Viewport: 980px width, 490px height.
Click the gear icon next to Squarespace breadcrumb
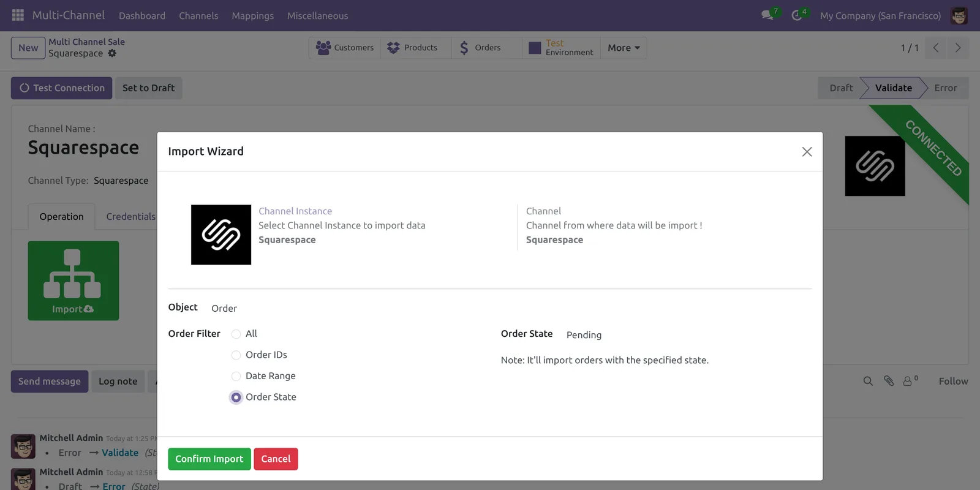pyautogui.click(x=112, y=53)
